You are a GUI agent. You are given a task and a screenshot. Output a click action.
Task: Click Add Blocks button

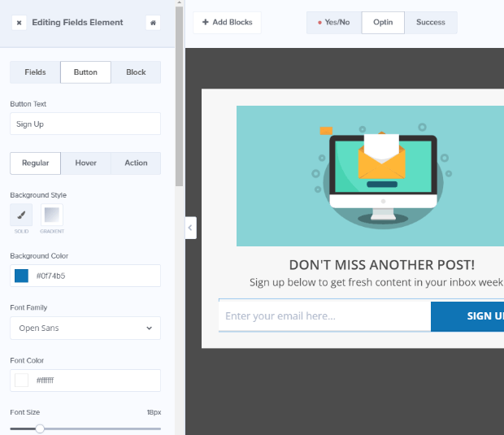click(x=227, y=22)
